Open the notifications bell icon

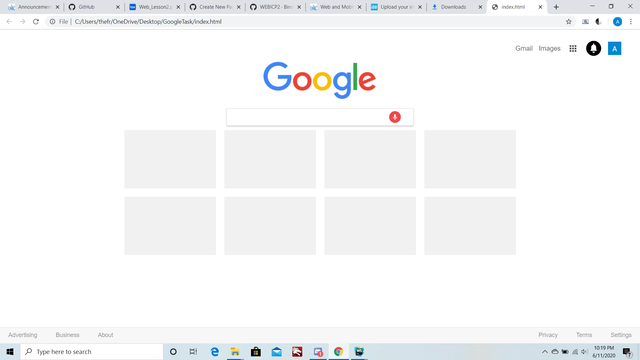point(593,48)
